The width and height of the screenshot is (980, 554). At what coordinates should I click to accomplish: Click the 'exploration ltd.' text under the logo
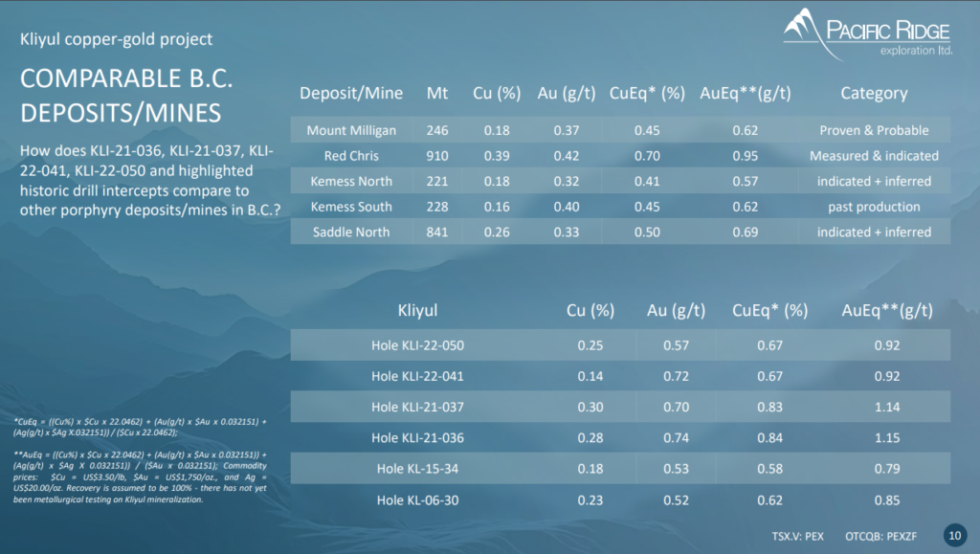[x=916, y=50]
